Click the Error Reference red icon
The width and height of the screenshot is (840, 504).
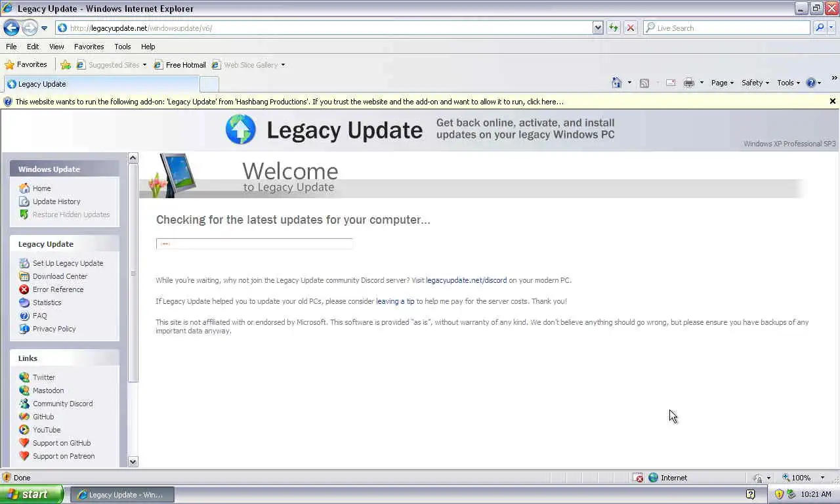24,289
